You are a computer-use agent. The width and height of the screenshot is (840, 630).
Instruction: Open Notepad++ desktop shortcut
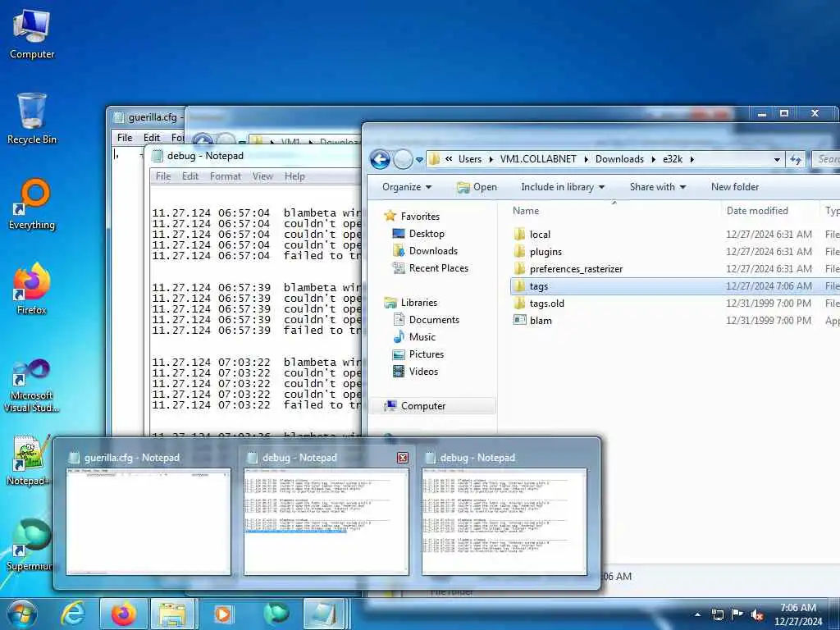tap(30, 459)
